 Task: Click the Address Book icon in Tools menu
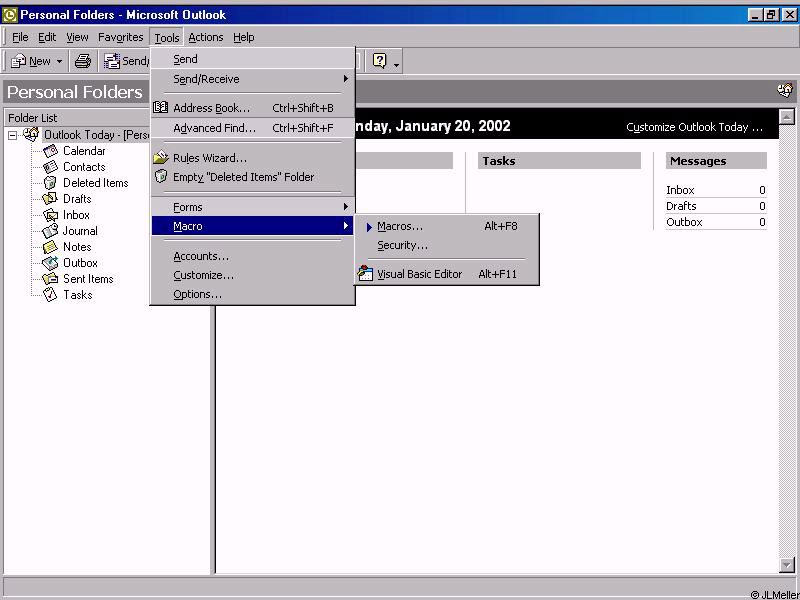point(161,108)
